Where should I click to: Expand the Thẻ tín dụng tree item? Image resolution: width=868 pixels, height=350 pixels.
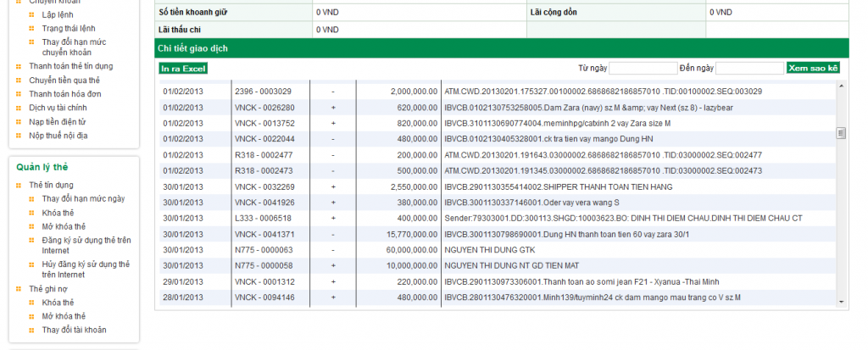(51, 185)
